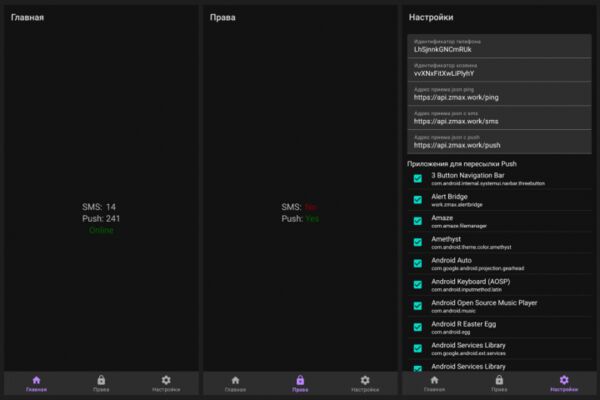Image resolution: width=600 pixels, height=400 pixels.
Task: Tap the 'Права' screen title
Action: [222, 17]
